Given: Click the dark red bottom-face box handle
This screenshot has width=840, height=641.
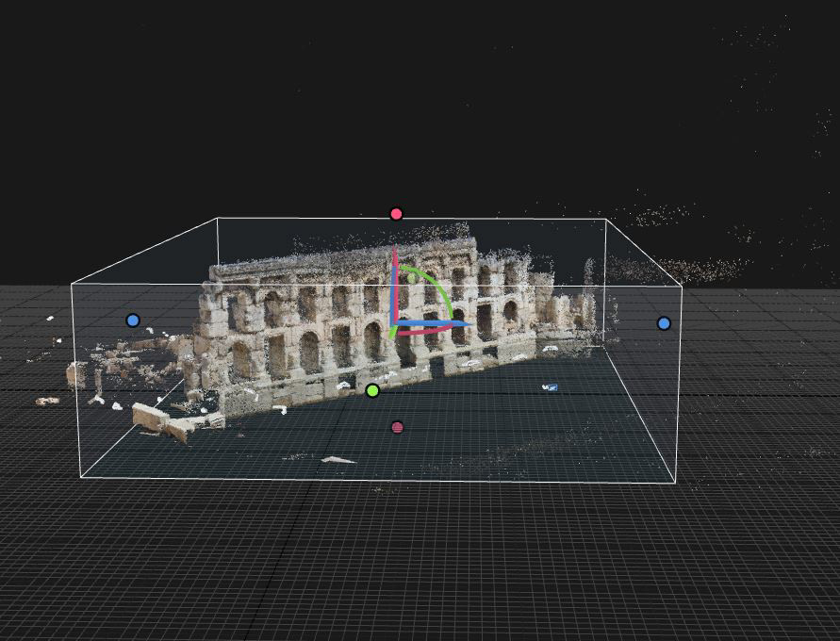Looking at the screenshot, I should [x=397, y=427].
